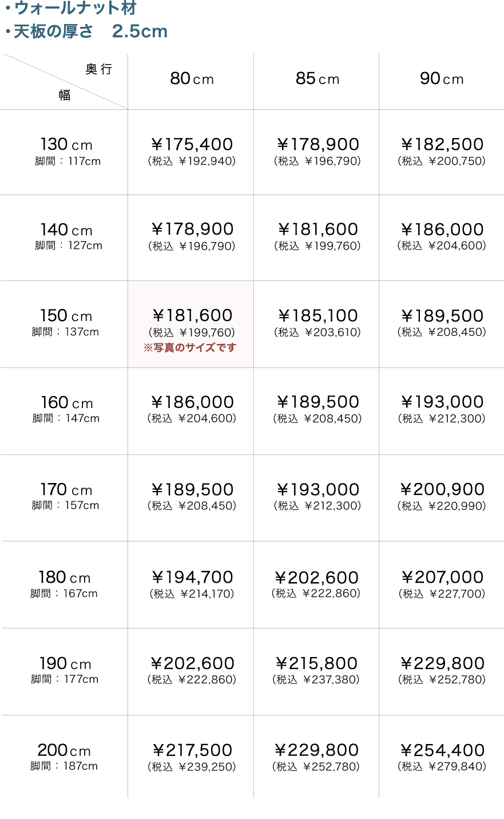This screenshot has height=819, width=504.
Task: Click the ¥217,500 price
Action: point(192,750)
